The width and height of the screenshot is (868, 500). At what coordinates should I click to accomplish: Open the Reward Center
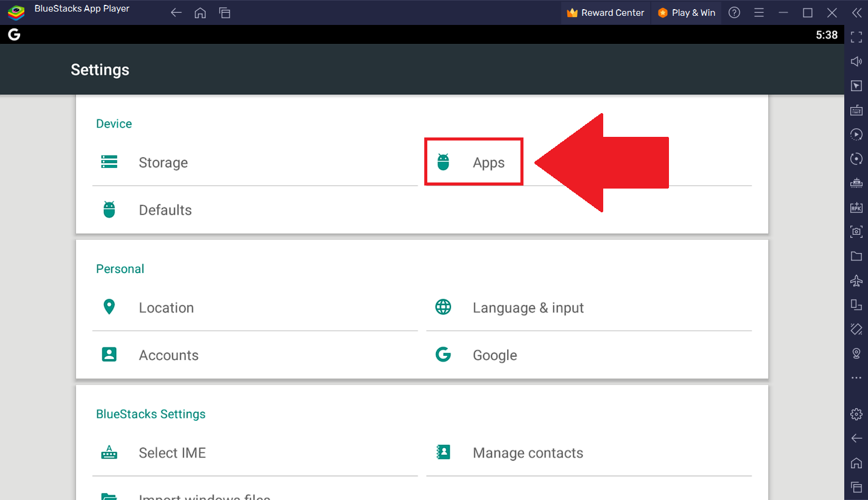tap(605, 12)
